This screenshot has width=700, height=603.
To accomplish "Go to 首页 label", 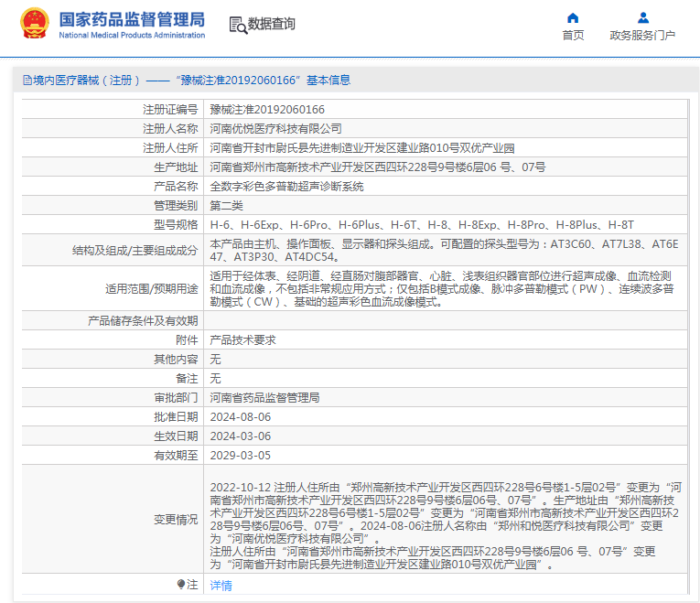I will click(x=573, y=36).
